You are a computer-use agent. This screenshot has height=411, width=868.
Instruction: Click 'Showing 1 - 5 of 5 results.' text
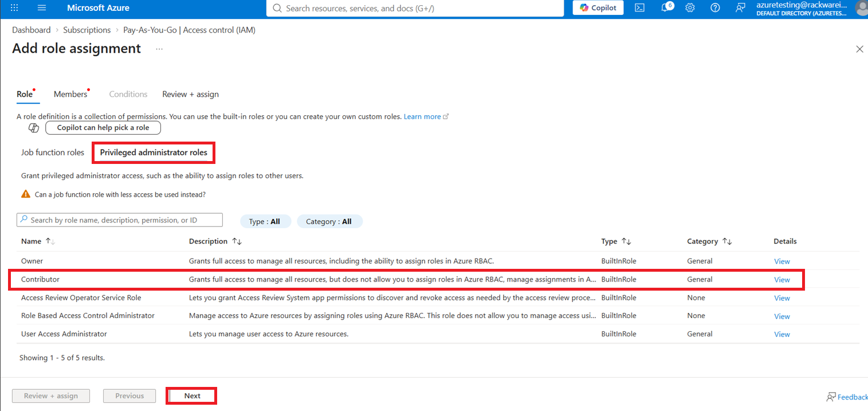point(62,358)
